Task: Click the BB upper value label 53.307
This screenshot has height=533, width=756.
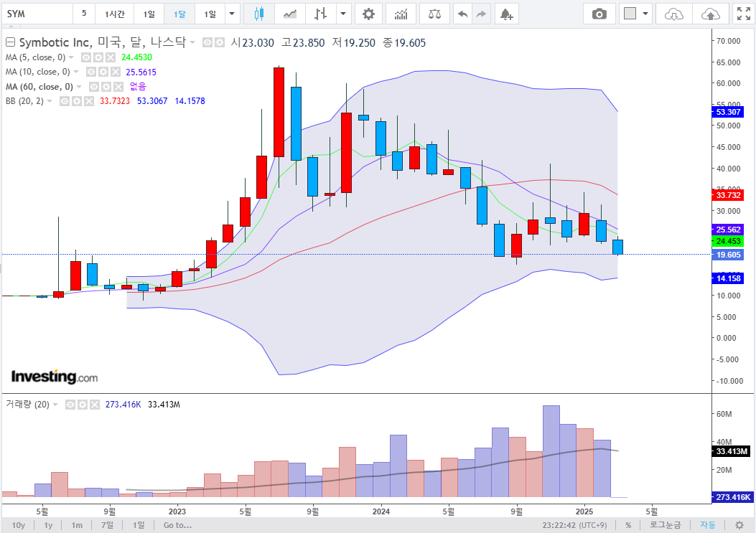Action: [x=728, y=112]
